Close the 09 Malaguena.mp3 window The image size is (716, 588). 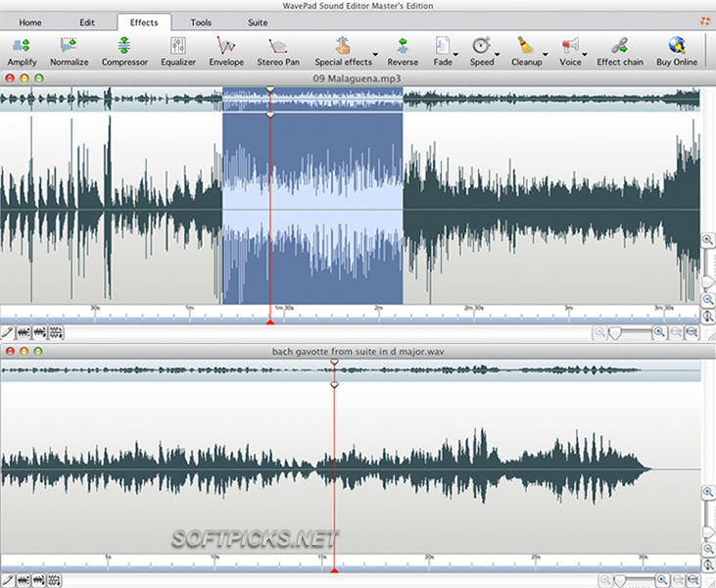pyautogui.click(x=10, y=78)
